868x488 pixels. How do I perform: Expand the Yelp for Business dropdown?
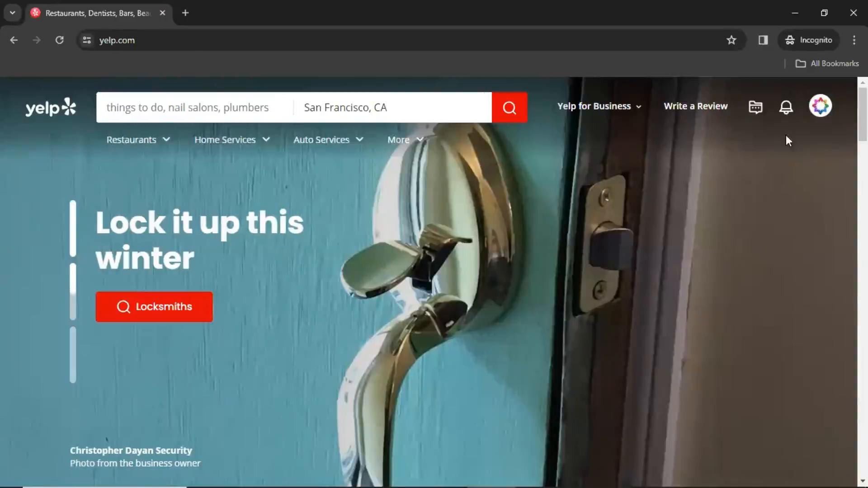(599, 105)
